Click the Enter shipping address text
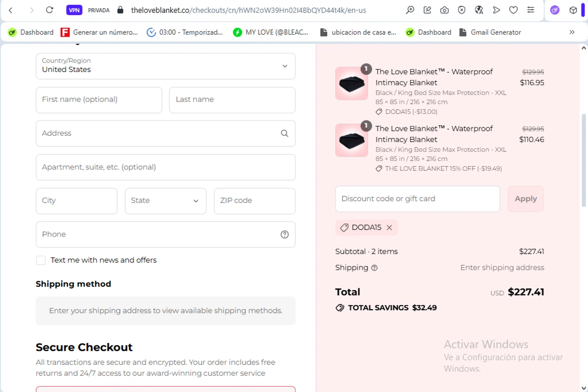Viewport: 588px width, 392px height. click(x=502, y=267)
